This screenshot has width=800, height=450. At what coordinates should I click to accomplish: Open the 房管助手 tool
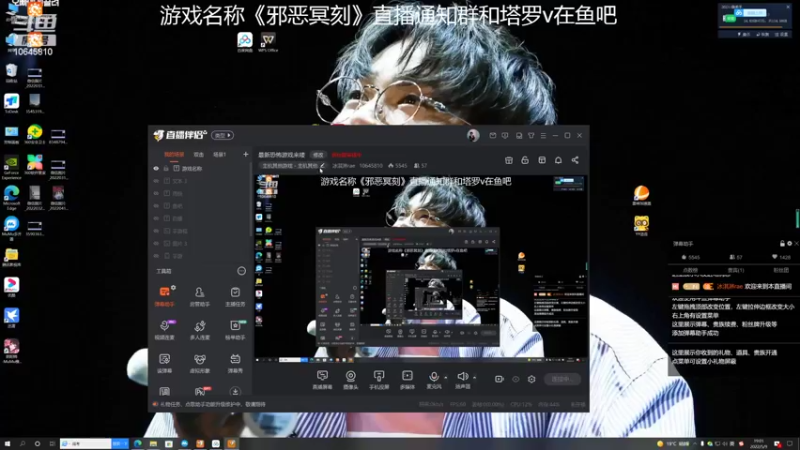[x=199, y=296]
